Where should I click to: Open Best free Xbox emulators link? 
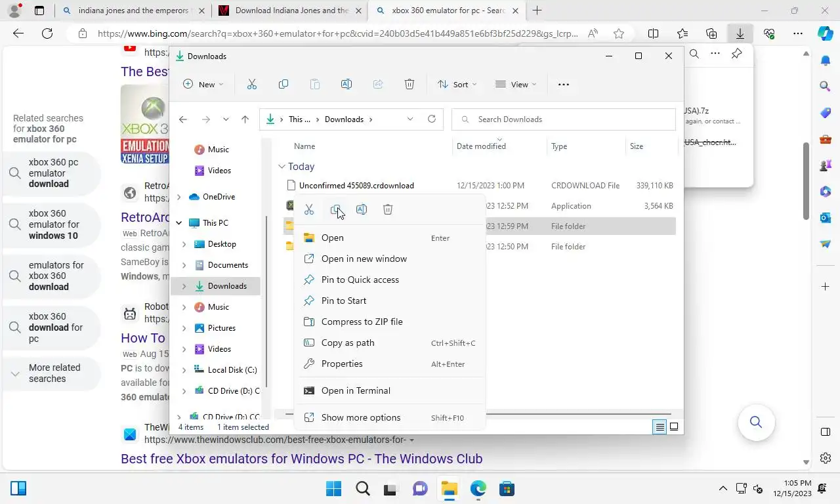point(301,459)
